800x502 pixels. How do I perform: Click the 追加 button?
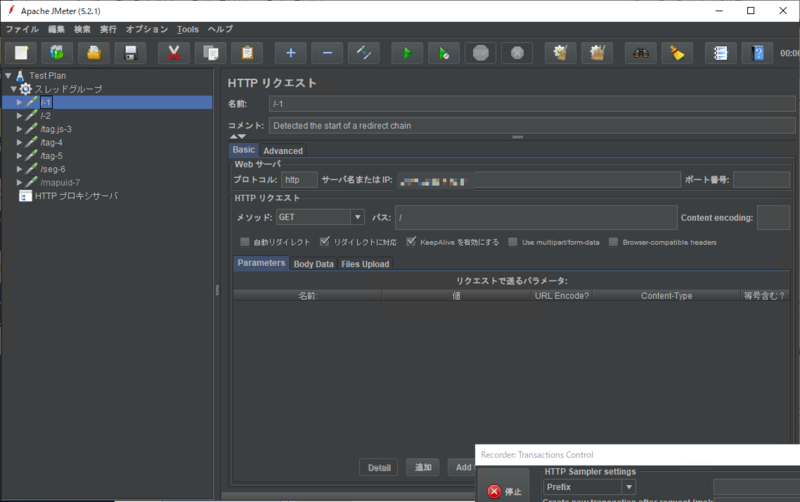point(423,467)
